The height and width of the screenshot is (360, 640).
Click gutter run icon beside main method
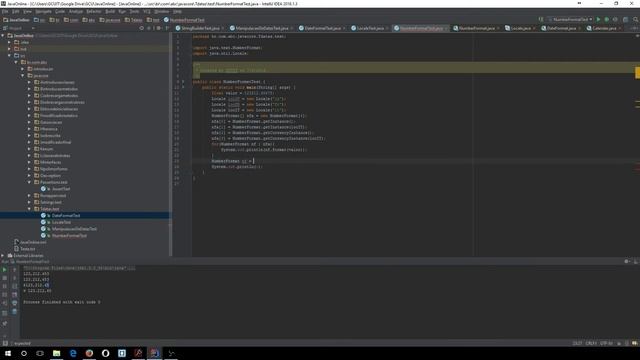click(x=182, y=87)
